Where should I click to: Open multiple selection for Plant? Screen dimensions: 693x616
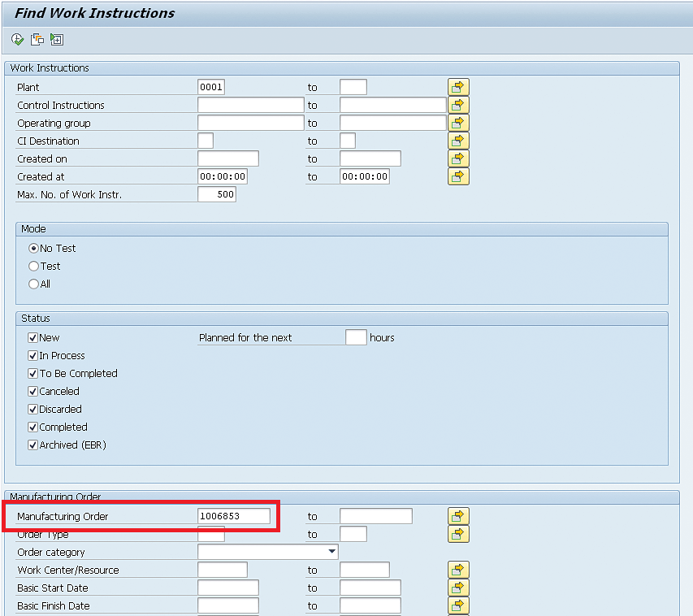pos(458,87)
